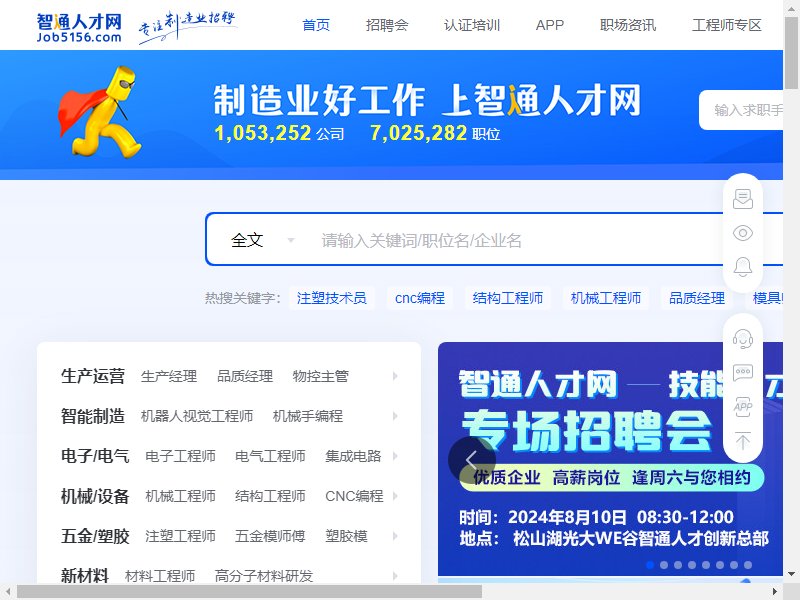Click 机械工程师 in hot keywords
The image size is (800, 600).
606,298
